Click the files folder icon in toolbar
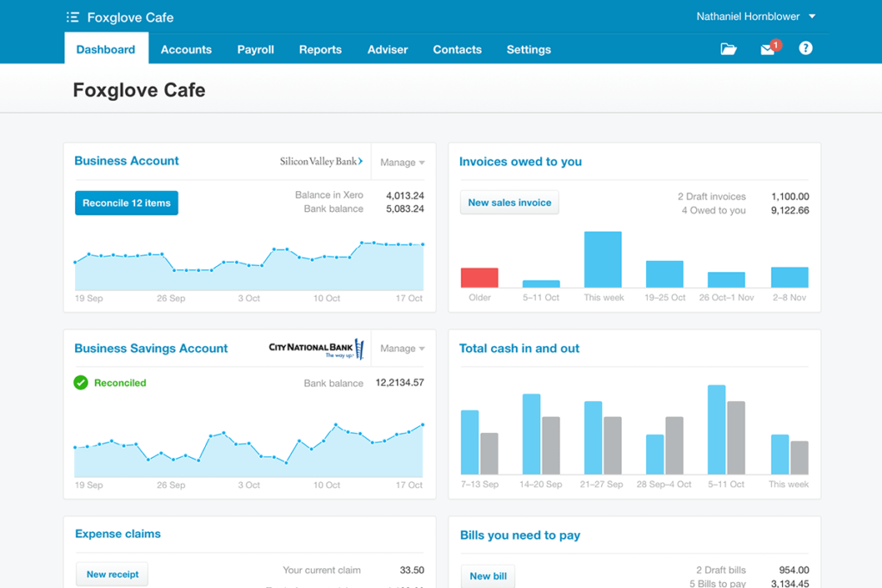The width and height of the screenshot is (882, 588). pyautogui.click(x=728, y=49)
